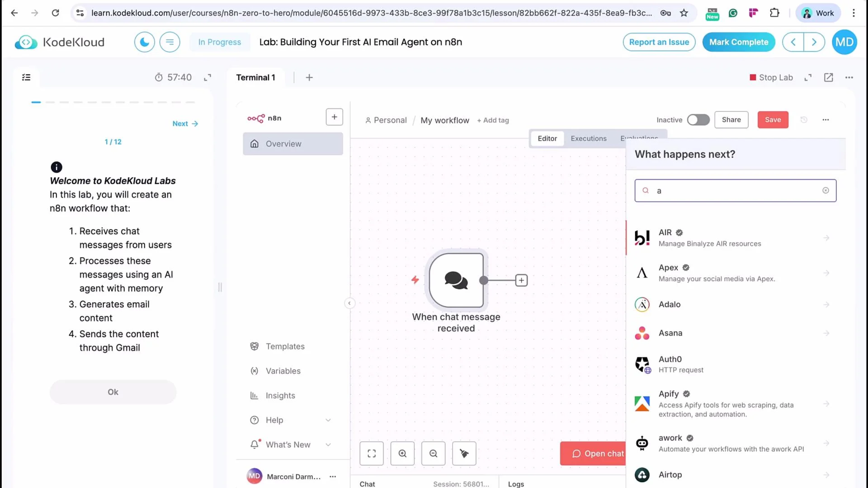The width and height of the screenshot is (868, 488).
Task: Go to the previous lesson
Action: [793, 42]
